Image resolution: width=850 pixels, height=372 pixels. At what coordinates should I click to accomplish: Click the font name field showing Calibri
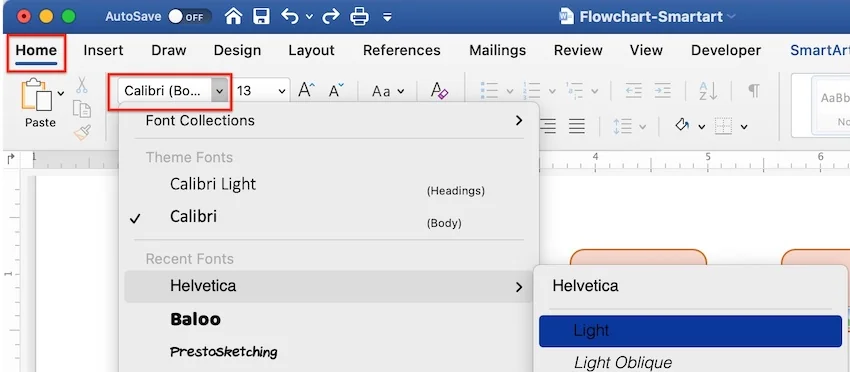coord(165,91)
